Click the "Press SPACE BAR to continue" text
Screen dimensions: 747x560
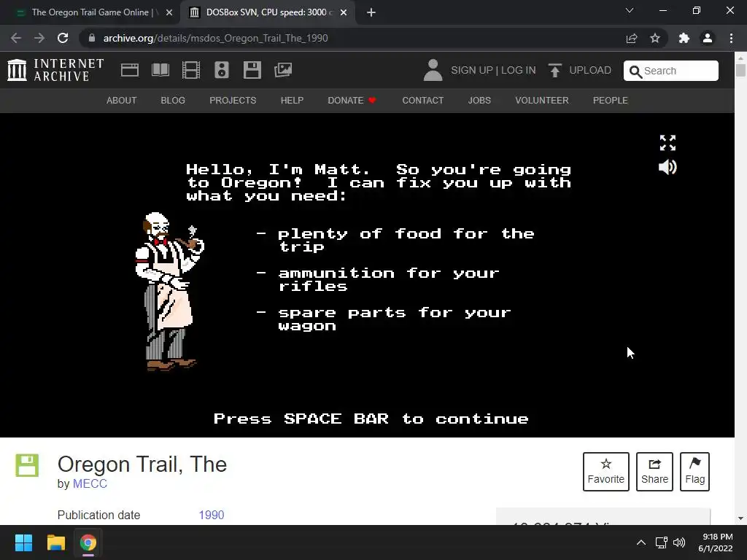pos(371,419)
